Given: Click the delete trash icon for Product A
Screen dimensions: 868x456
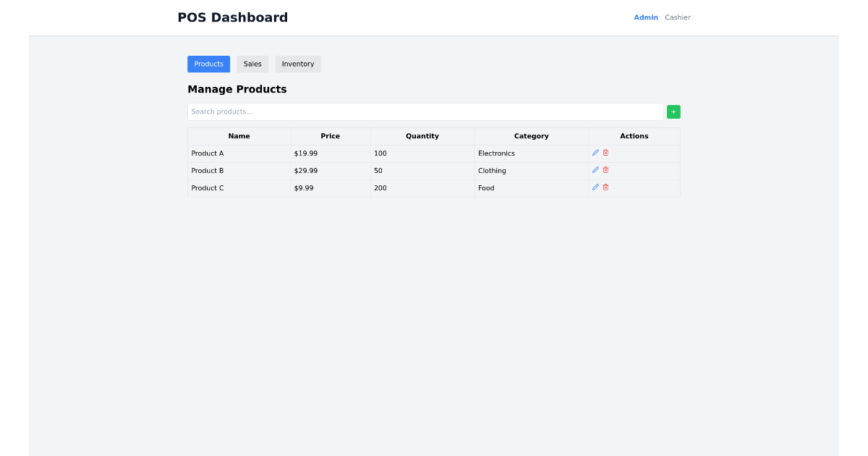Looking at the screenshot, I should point(605,153).
